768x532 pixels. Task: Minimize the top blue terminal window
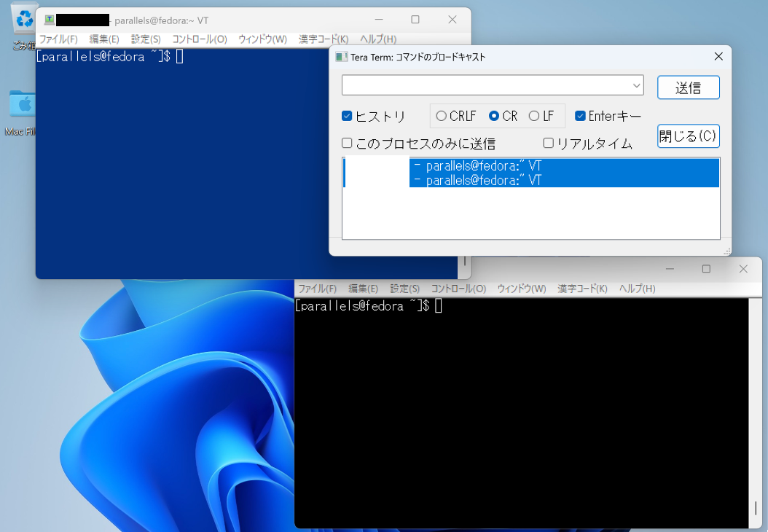[379, 20]
